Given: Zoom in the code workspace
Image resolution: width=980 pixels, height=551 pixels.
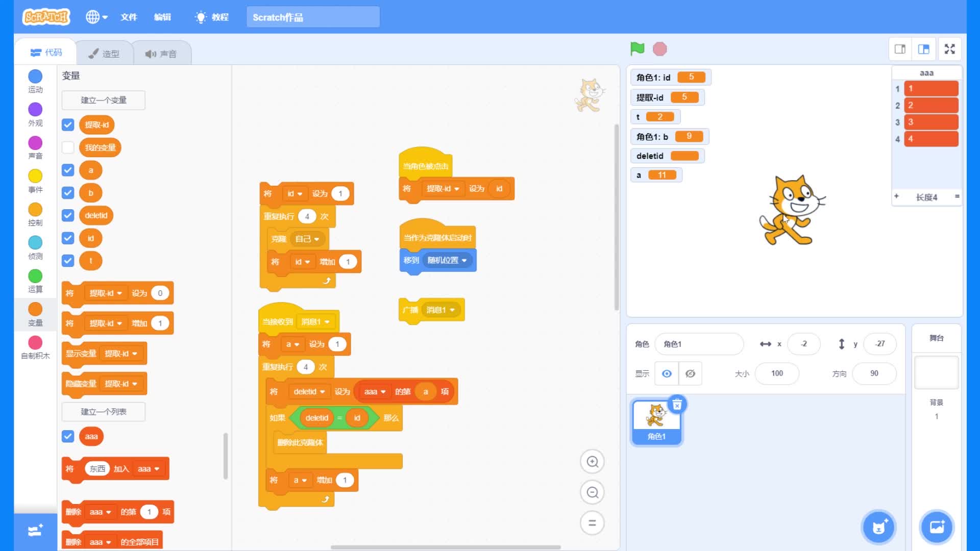Looking at the screenshot, I should point(592,462).
